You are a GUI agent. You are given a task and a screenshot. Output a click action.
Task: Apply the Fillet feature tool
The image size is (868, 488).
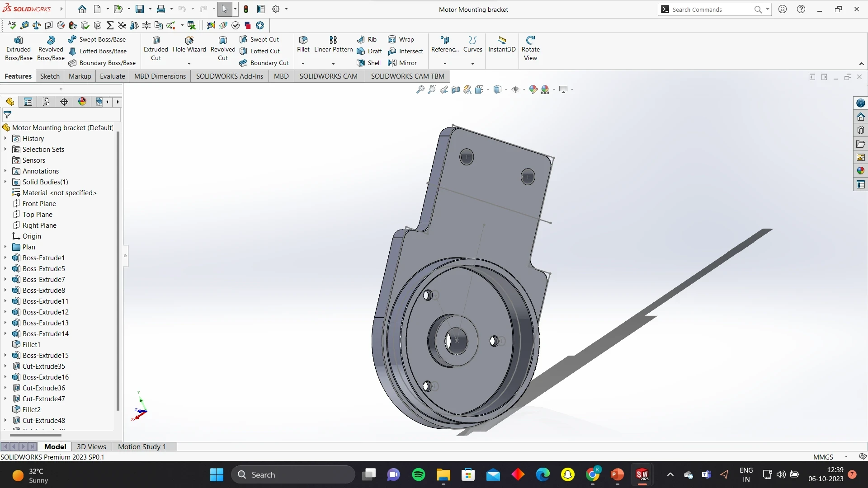click(303, 45)
